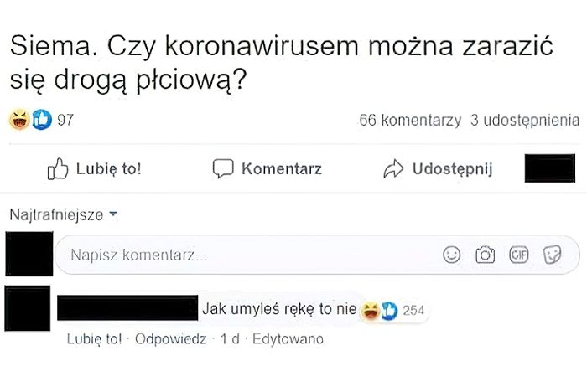Open the emoji picker in the comment box
The height and width of the screenshot is (392, 587).
[452, 255]
